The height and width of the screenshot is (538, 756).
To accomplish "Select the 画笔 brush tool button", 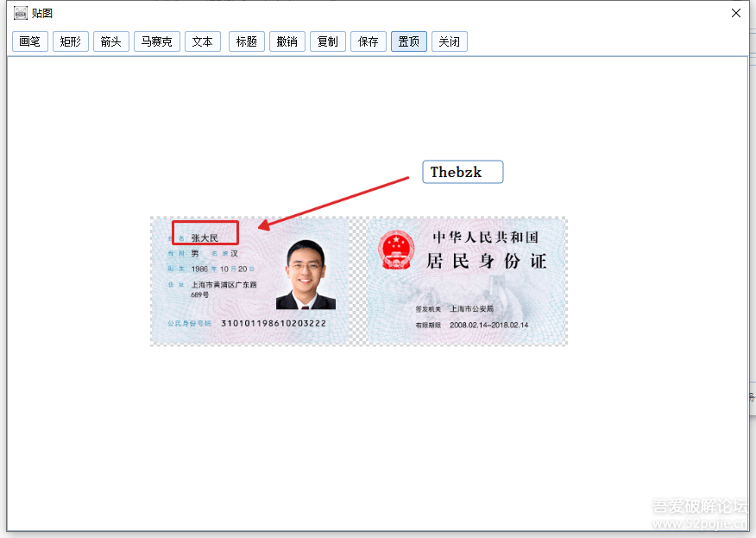I will [x=30, y=41].
